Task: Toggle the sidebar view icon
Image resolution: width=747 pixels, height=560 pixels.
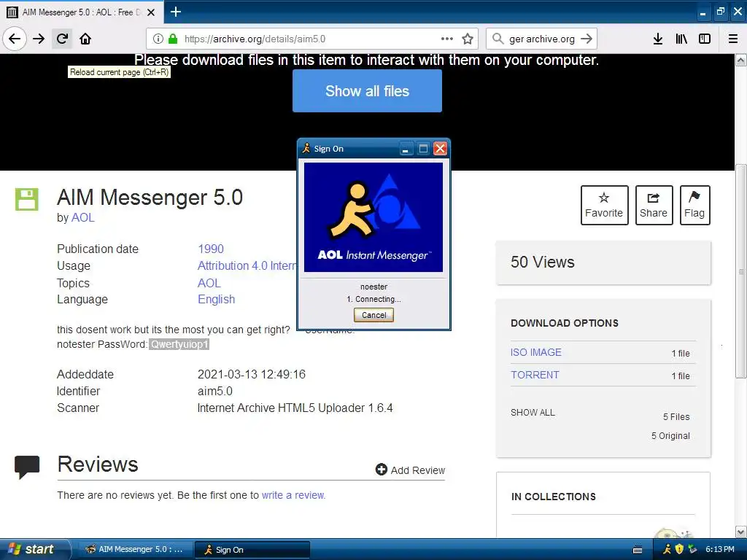Action: (x=705, y=39)
